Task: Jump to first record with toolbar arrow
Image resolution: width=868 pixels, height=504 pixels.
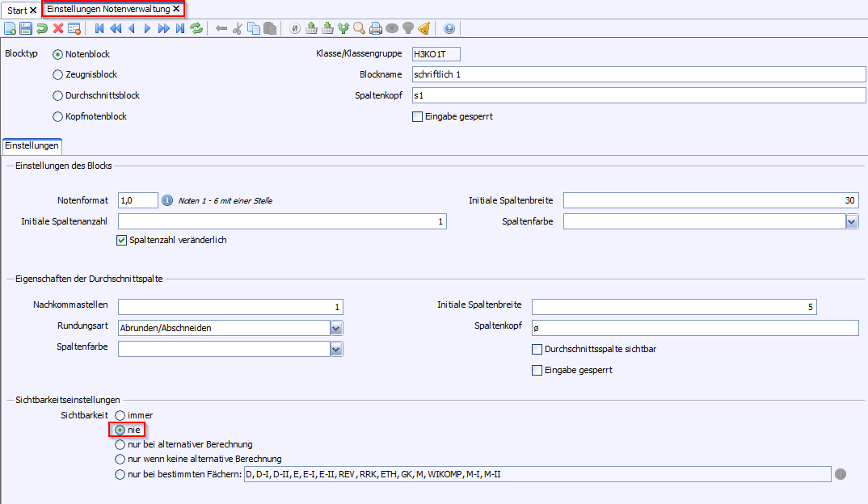Action: [x=99, y=29]
